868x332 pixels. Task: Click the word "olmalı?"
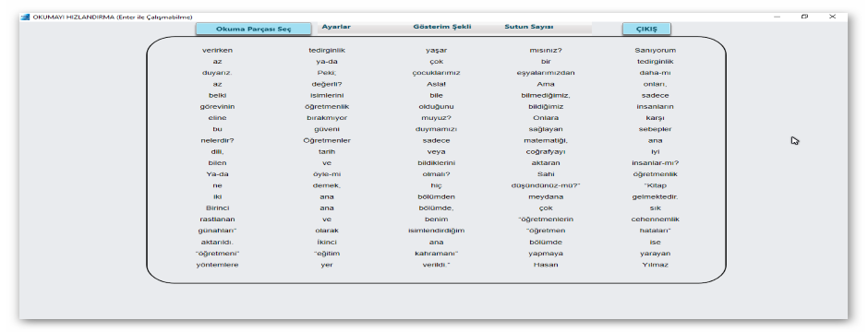coord(436,174)
